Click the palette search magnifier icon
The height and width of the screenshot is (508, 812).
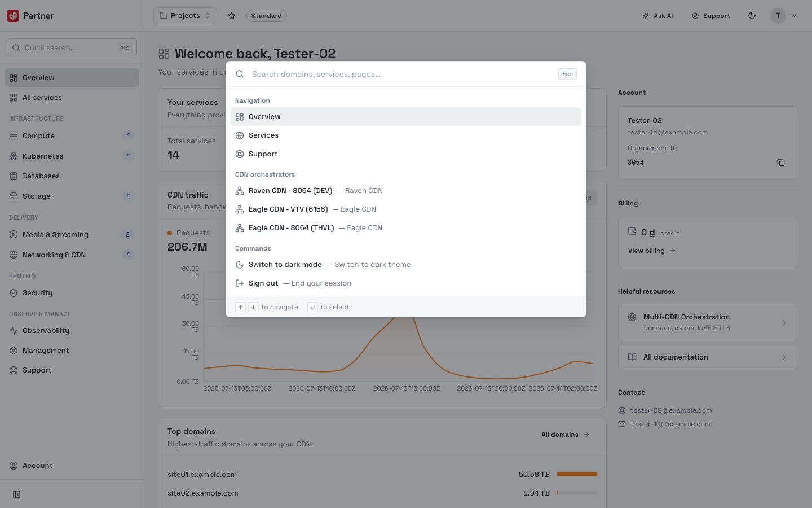[x=240, y=74]
